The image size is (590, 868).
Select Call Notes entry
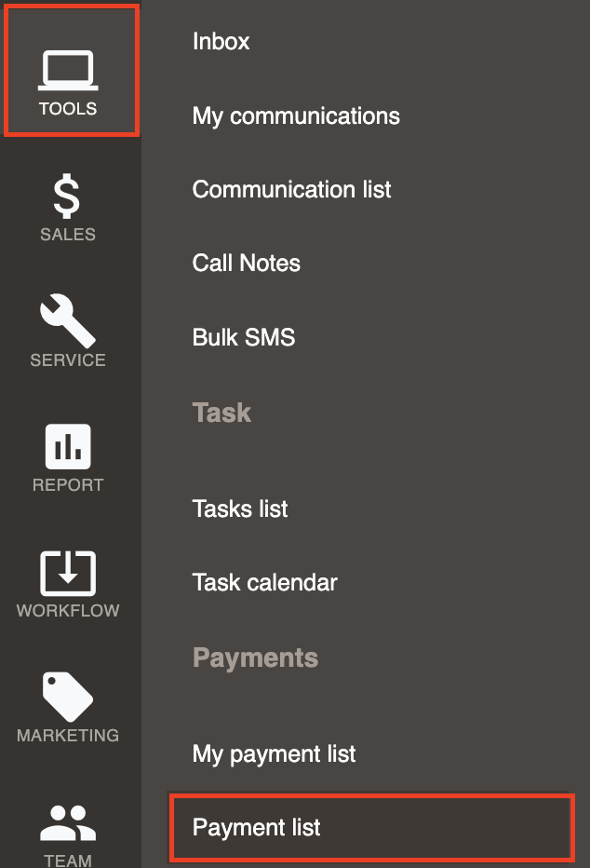(x=246, y=263)
